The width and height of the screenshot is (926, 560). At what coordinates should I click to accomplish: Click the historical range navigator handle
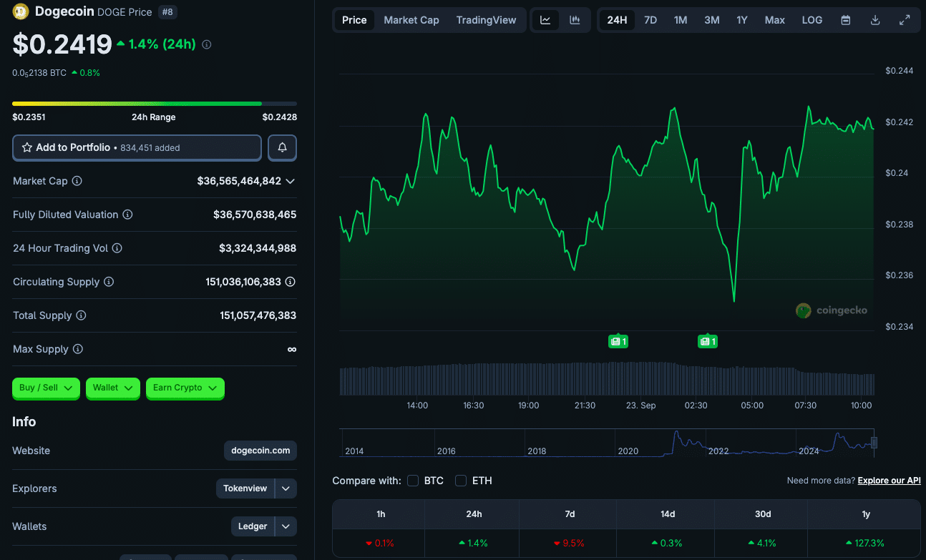click(874, 443)
